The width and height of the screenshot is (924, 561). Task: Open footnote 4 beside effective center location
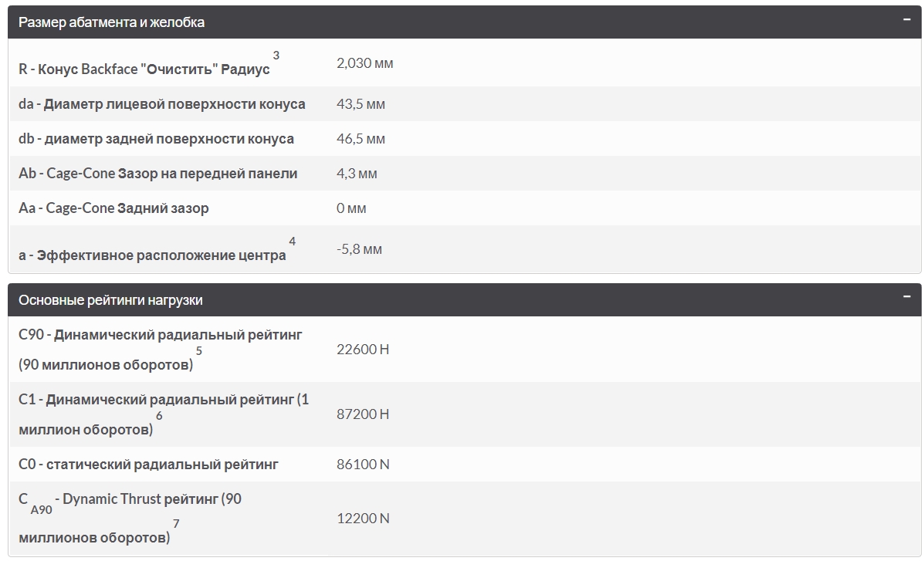click(x=292, y=242)
